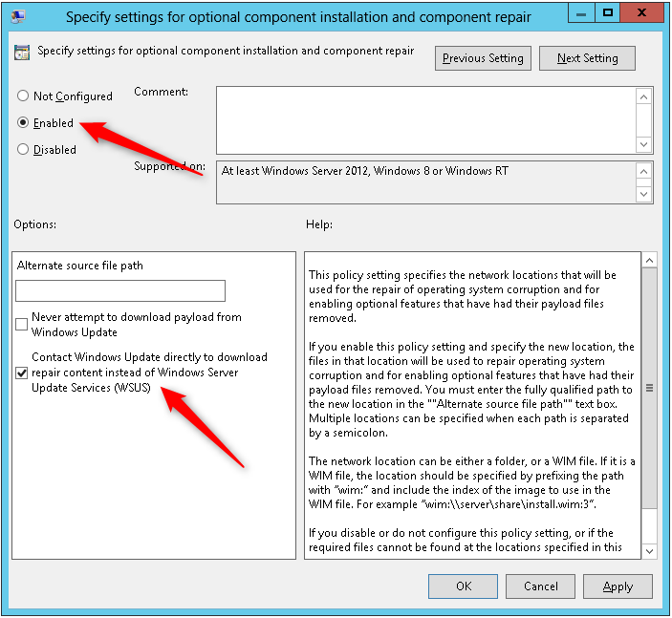The width and height of the screenshot is (672, 618).
Task: Click the Help pane scrollbar thumb
Action: (649, 387)
